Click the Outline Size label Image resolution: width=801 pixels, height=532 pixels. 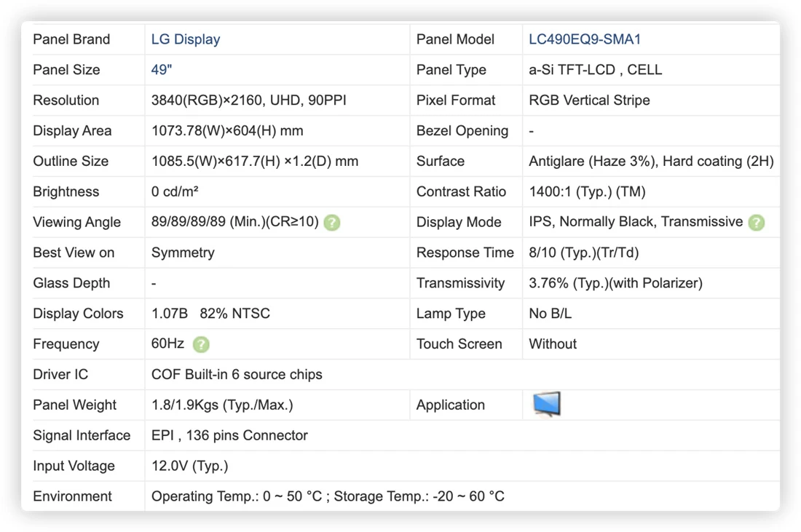pos(71,162)
